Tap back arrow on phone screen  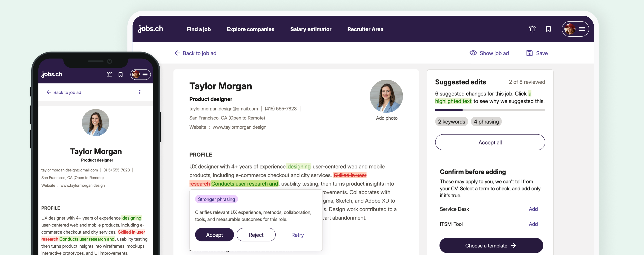(49, 92)
